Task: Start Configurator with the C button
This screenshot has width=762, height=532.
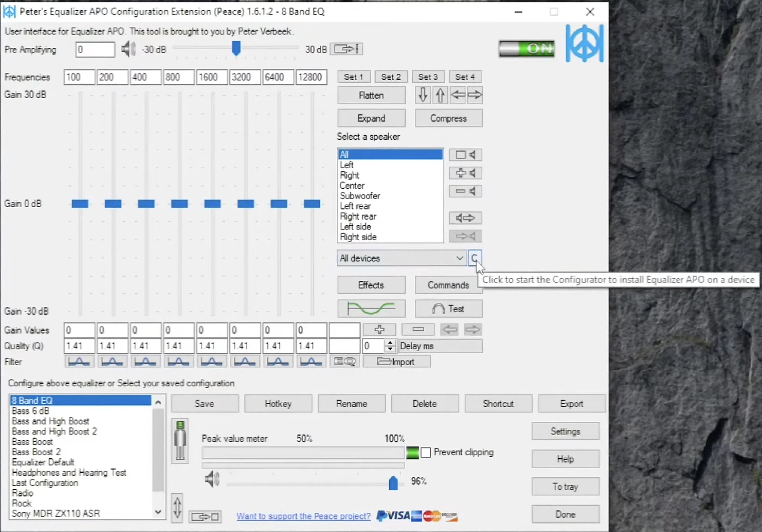Action: [474, 258]
